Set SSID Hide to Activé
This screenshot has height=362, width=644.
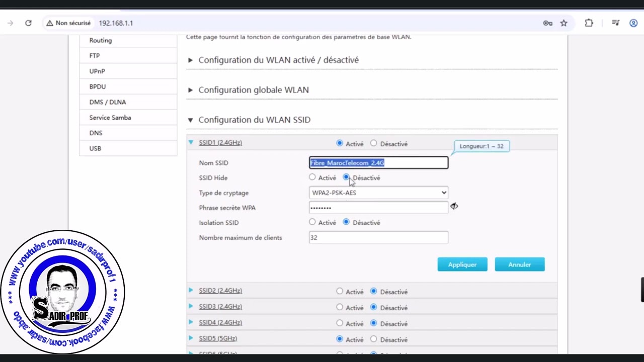312,177
